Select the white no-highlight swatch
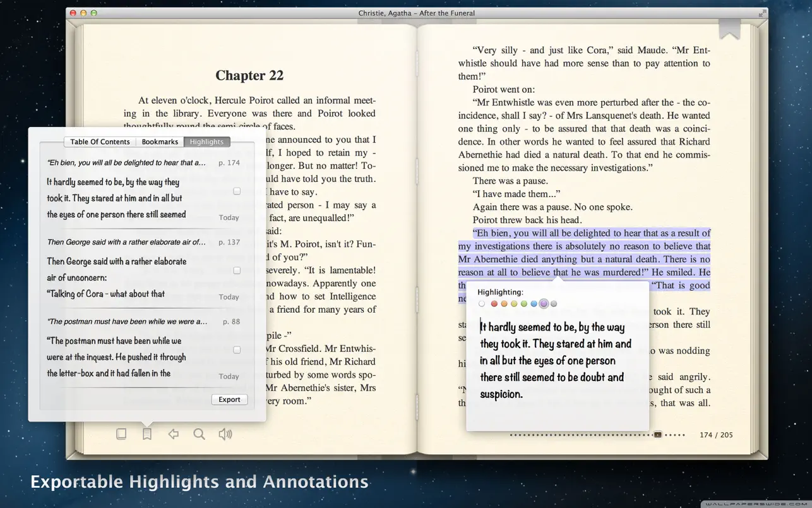This screenshot has height=508, width=812. [482, 304]
